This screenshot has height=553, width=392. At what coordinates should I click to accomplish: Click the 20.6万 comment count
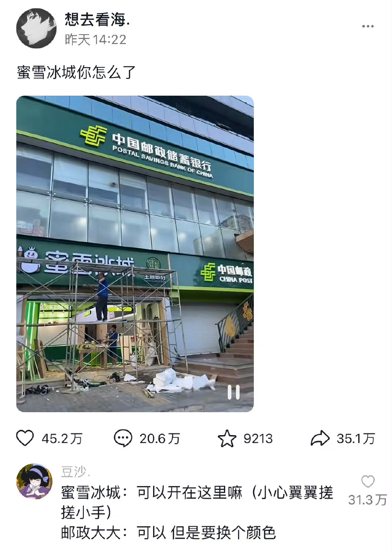pos(160,439)
